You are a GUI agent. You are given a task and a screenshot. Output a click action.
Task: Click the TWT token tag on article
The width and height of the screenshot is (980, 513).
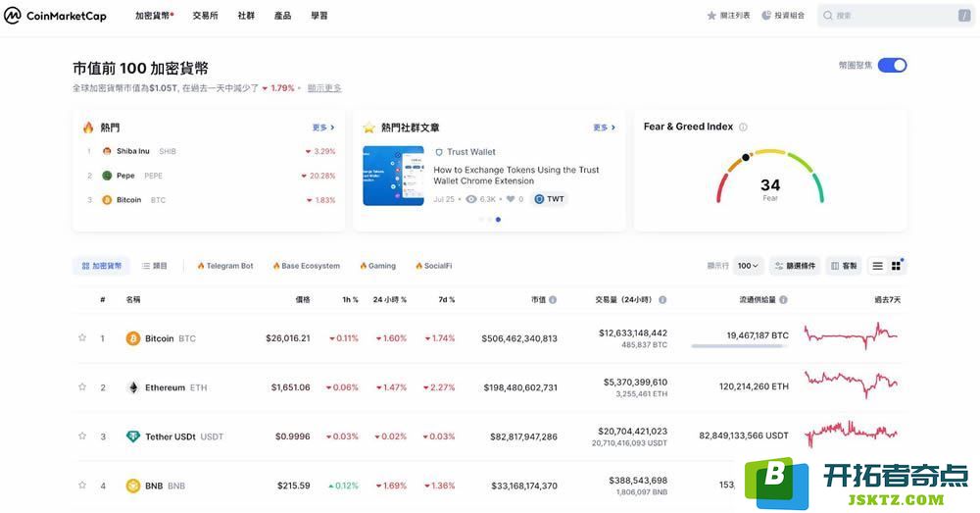550,199
